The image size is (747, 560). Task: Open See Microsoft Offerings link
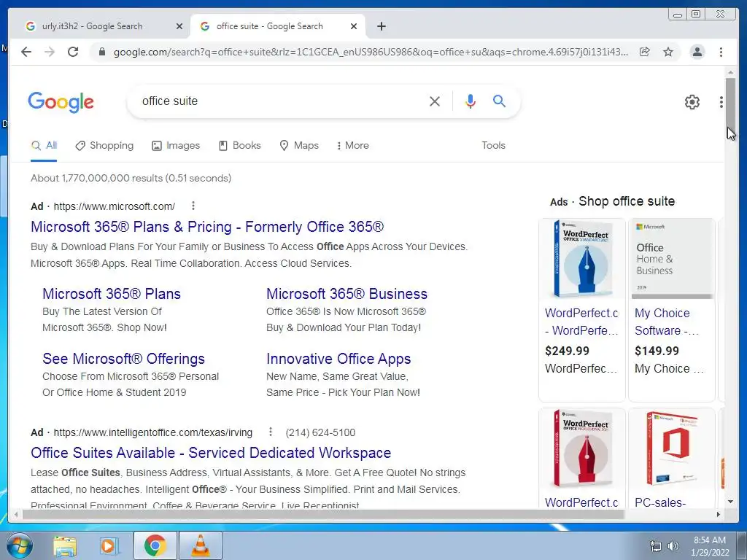pos(123,359)
